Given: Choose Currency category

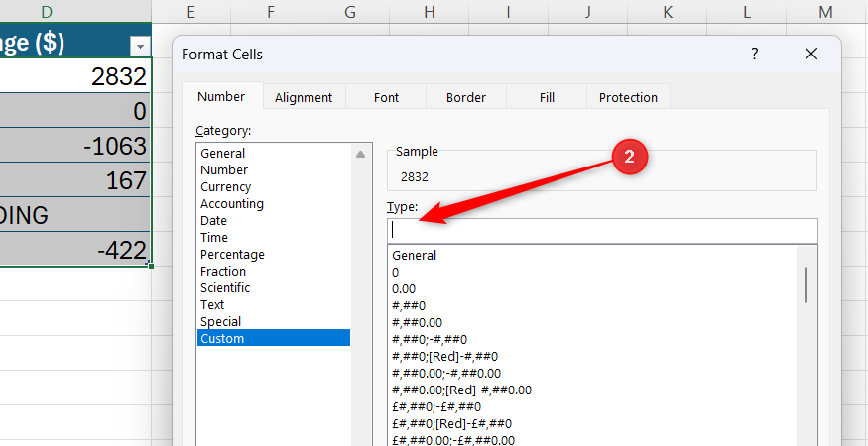Looking at the screenshot, I should (274, 187).
